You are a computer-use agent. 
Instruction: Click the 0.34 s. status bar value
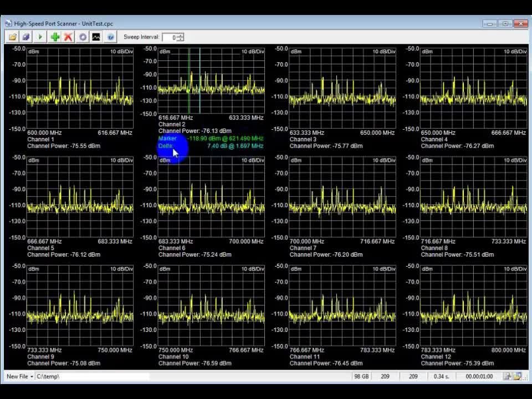(441, 376)
